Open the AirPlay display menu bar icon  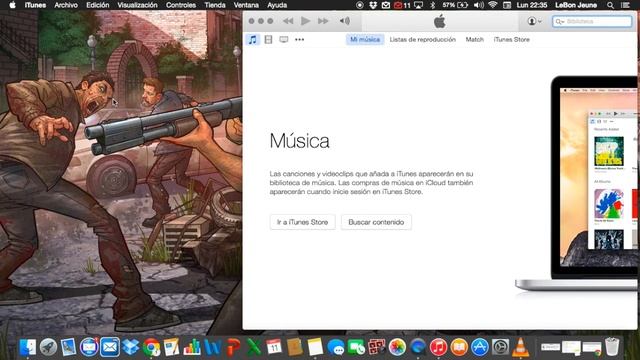click(418, 5)
